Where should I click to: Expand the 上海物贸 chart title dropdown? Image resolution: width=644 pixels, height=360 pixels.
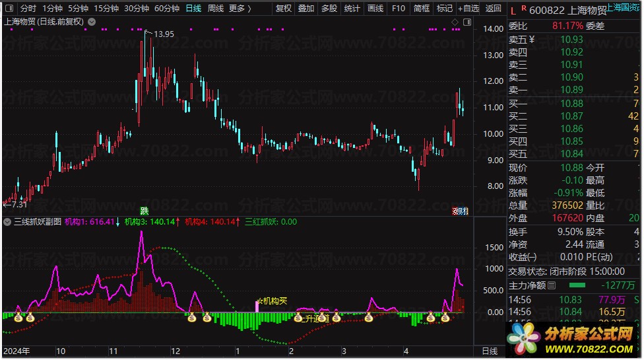pyautogui.click(x=92, y=22)
